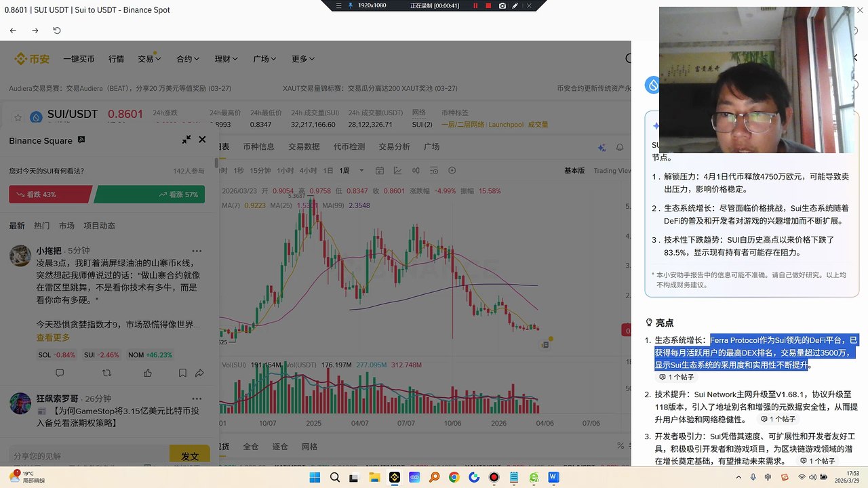Open the Binance app in the taskbar
This screenshot has height=488, width=868.
(394, 477)
